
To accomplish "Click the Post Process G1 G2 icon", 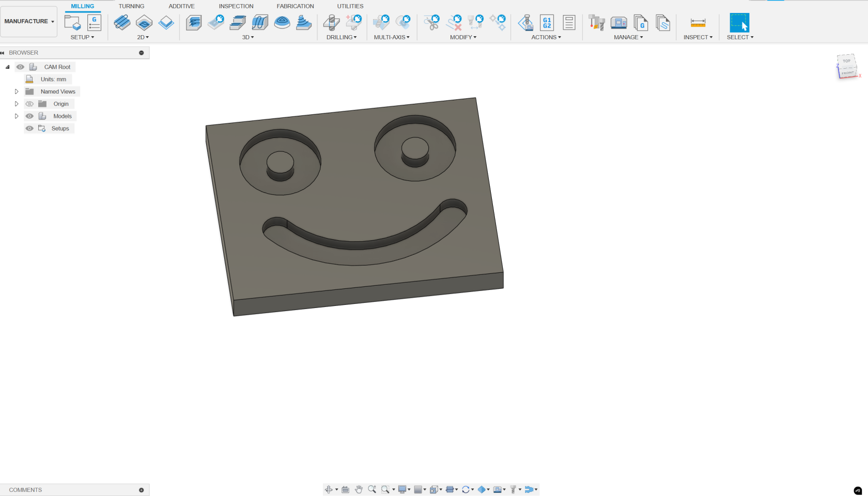I will 547,23.
